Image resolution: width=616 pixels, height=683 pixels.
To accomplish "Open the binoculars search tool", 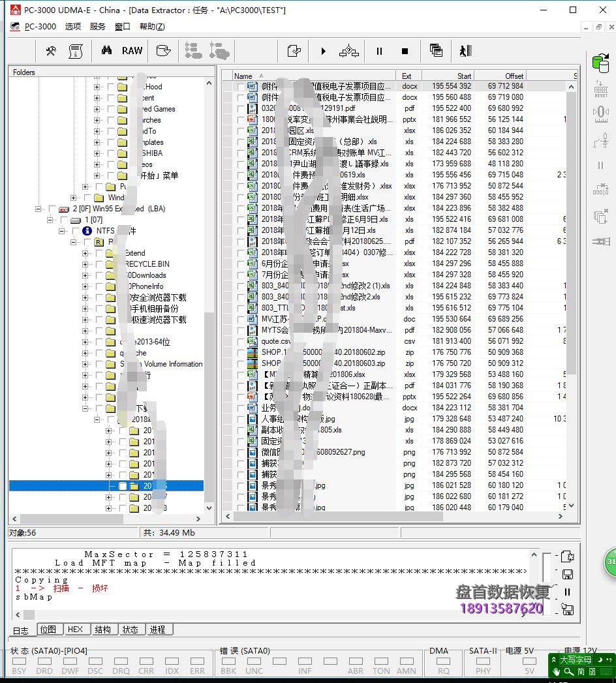I will [107, 51].
